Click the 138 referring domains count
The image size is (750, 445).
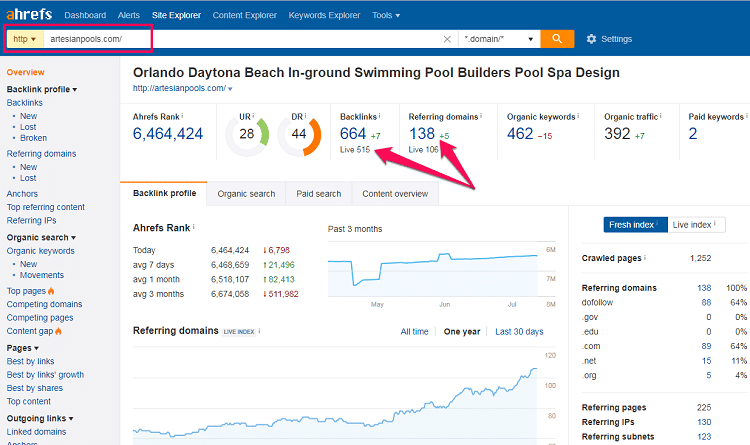click(422, 134)
